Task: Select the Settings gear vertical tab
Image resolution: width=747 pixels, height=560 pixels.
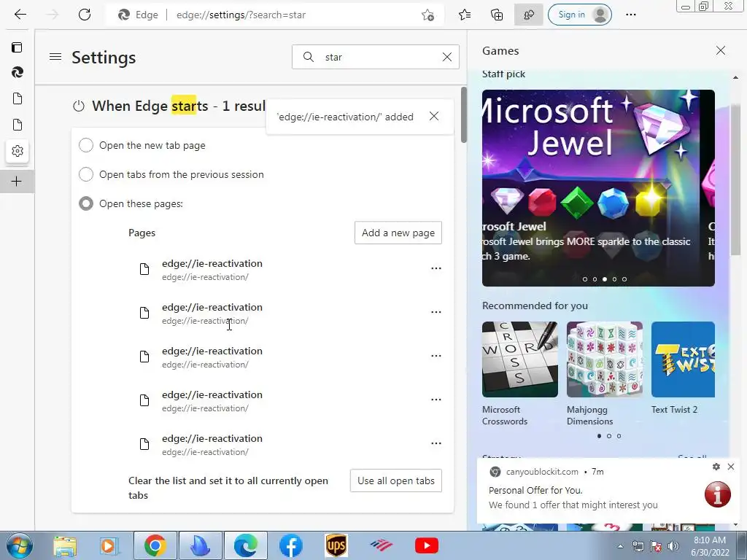Action: [18, 151]
